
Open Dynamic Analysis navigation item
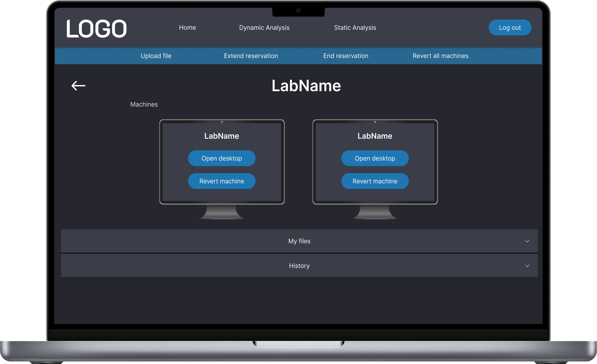coord(264,28)
